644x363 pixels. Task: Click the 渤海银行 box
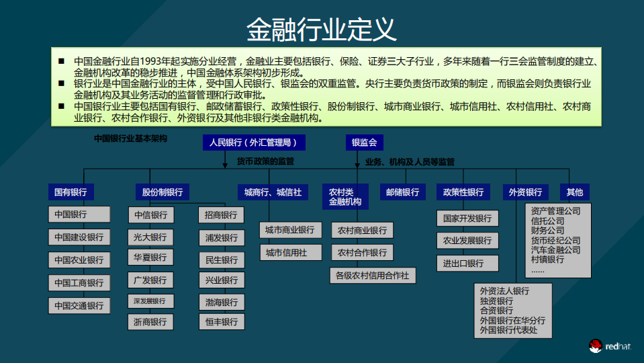[222, 302]
